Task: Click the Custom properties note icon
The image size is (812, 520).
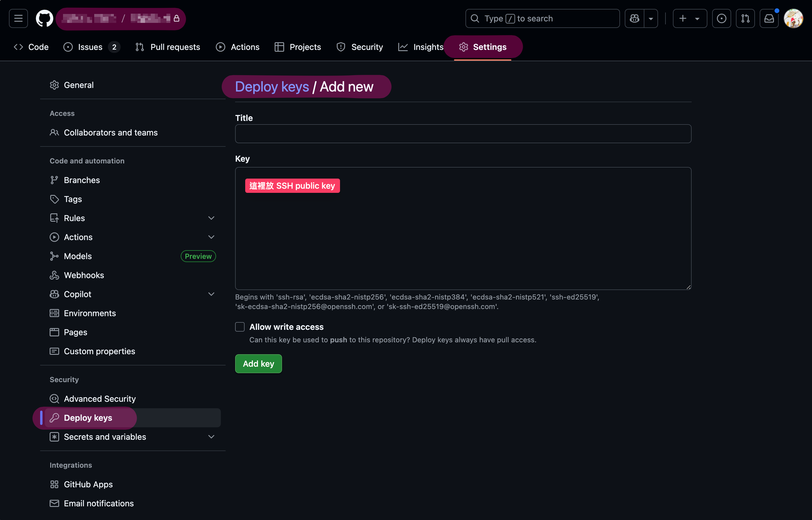Action: [x=54, y=351]
